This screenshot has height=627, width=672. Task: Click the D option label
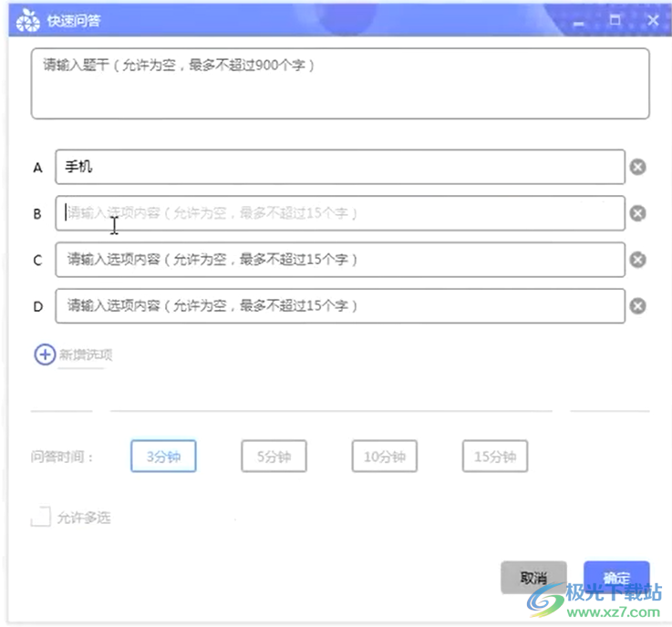click(x=37, y=306)
